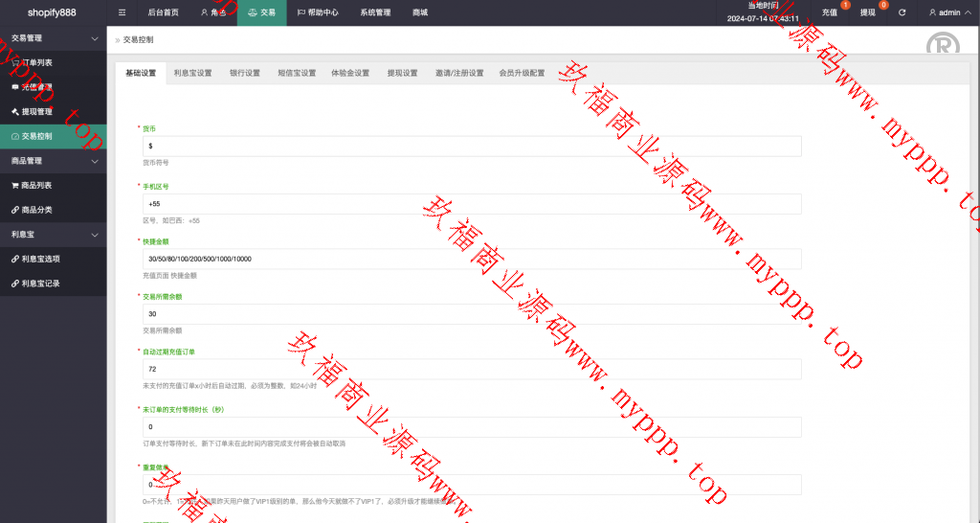Viewport: 980px width, 523px height.
Task: Open 订单列表 in the sidebar
Action: point(36,62)
